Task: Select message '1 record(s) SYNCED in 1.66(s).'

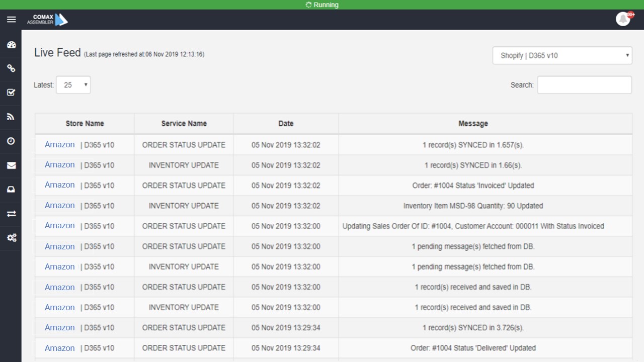Action: pyautogui.click(x=473, y=165)
